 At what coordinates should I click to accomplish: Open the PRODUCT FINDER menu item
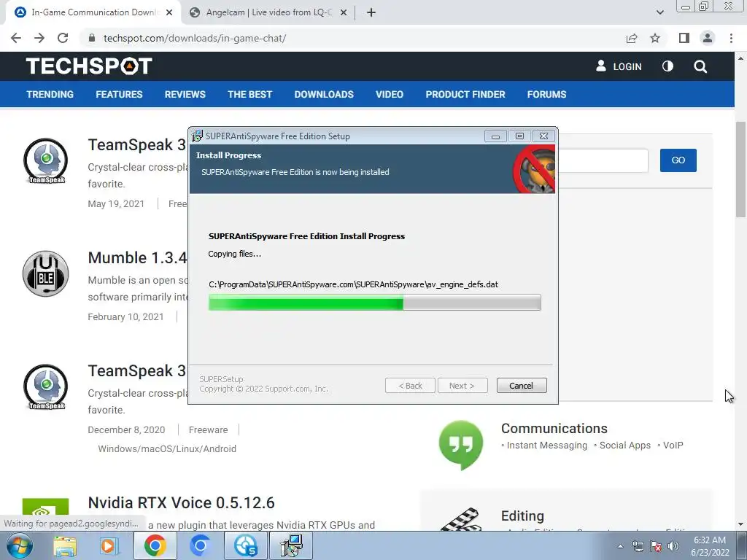click(x=465, y=94)
